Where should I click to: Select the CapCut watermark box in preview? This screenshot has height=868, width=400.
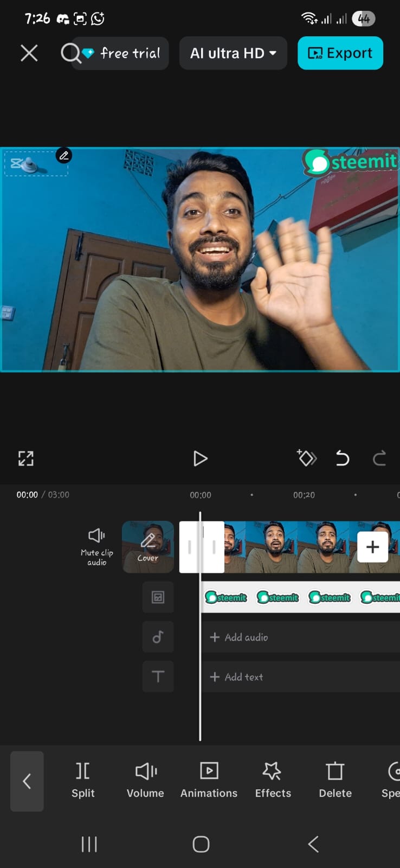click(x=36, y=163)
